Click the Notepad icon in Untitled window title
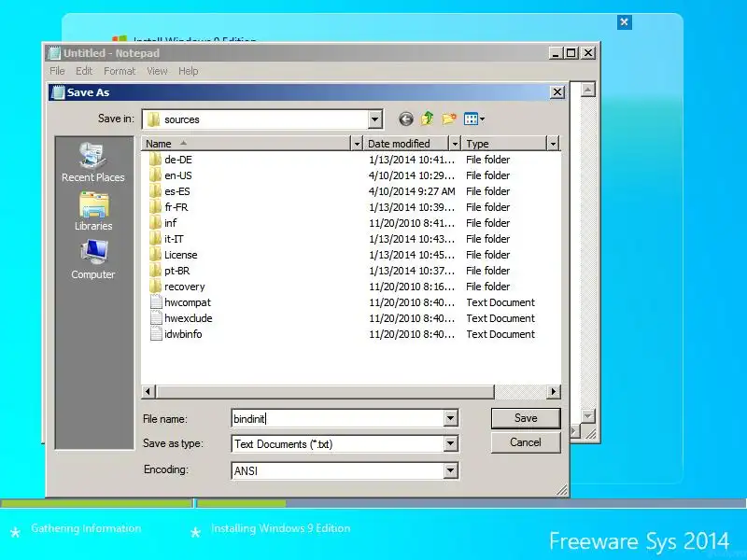Screen dimensions: 747x560 tap(55, 53)
